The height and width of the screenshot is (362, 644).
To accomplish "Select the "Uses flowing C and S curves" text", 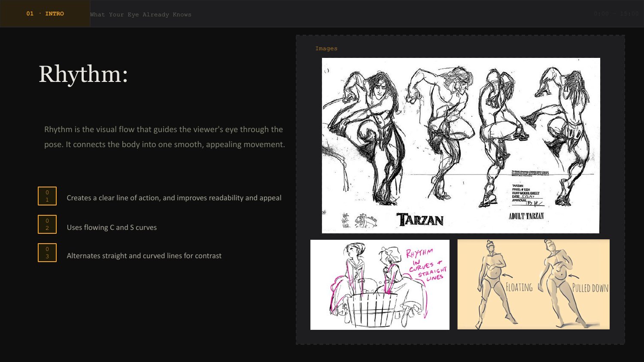I will tap(112, 227).
